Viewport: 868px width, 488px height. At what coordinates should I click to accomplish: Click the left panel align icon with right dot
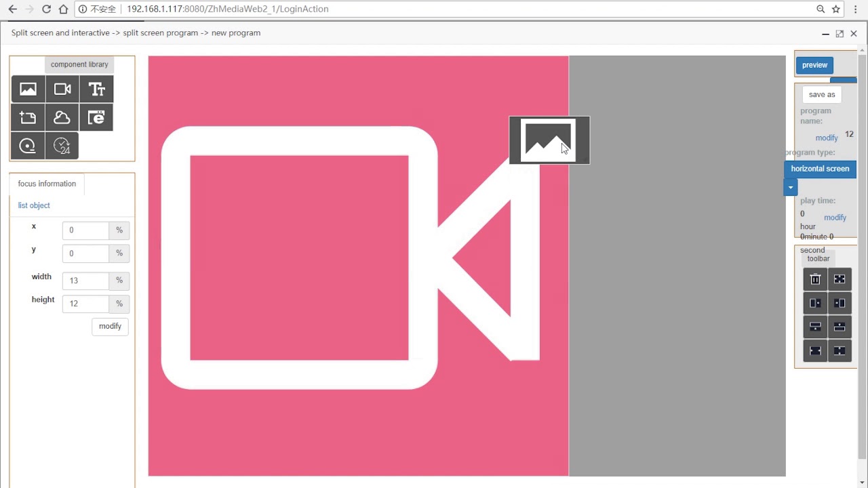coord(815,303)
